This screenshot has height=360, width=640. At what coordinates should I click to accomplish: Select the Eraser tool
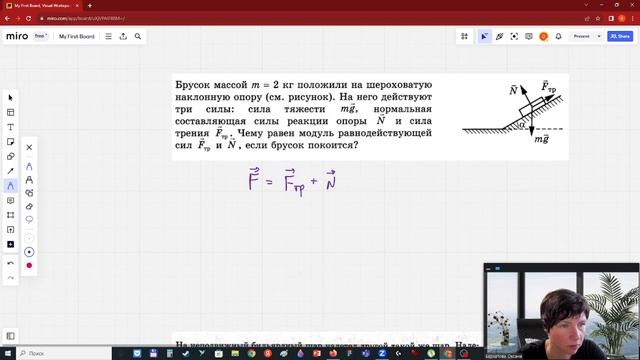coord(29,207)
